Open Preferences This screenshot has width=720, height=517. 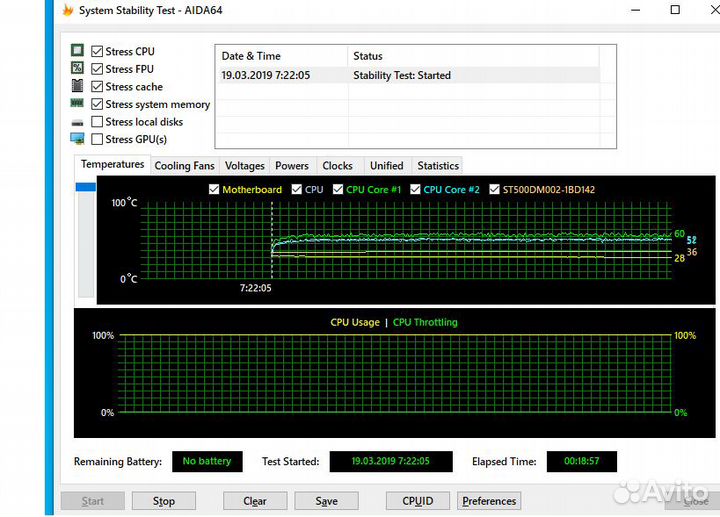pos(489,501)
